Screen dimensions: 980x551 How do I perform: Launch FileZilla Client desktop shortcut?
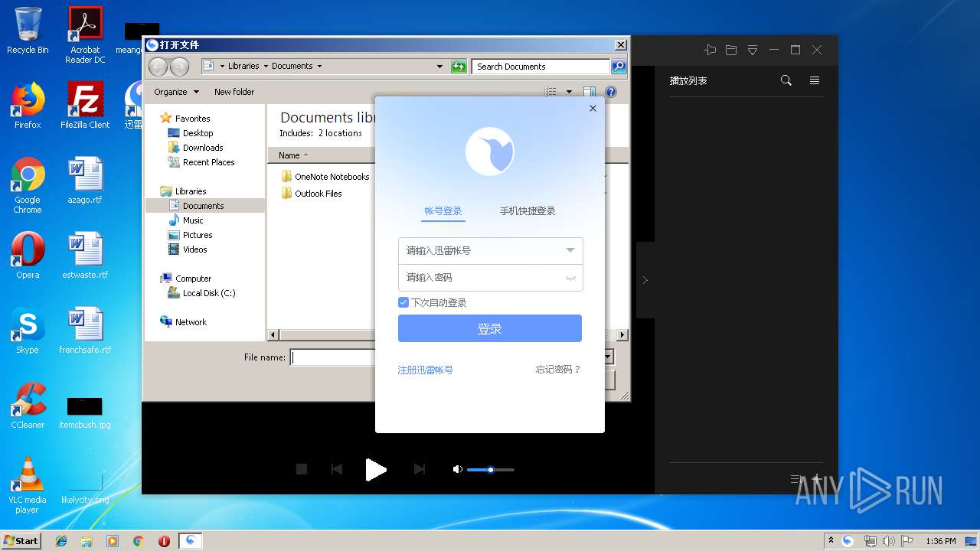click(x=85, y=106)
